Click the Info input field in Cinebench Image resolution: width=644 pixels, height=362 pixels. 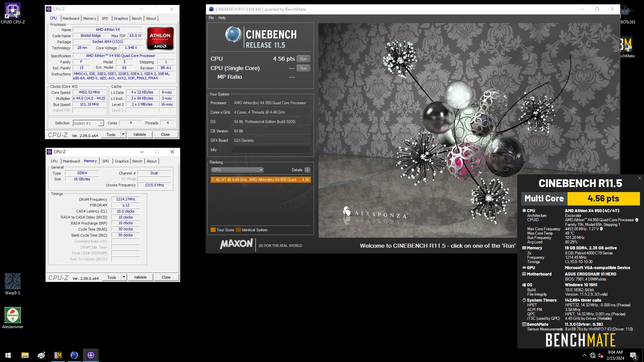(x=271, y=150)
